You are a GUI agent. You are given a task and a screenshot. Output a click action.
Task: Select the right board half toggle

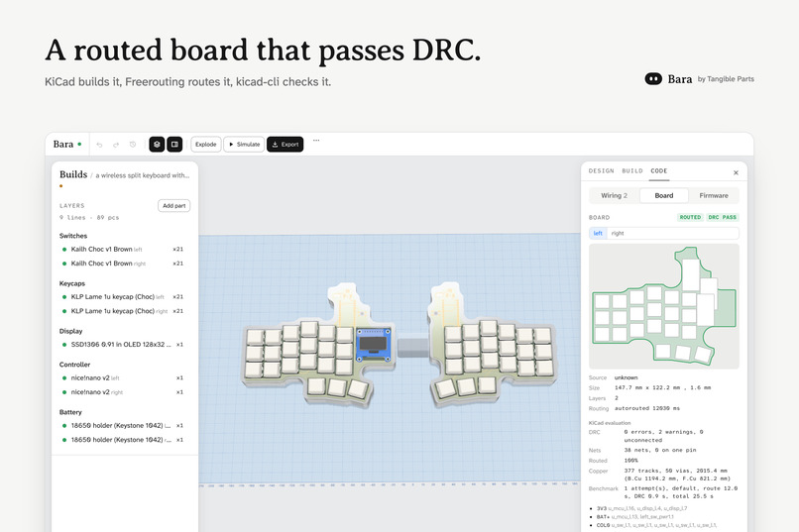click(x=618, y=233)
